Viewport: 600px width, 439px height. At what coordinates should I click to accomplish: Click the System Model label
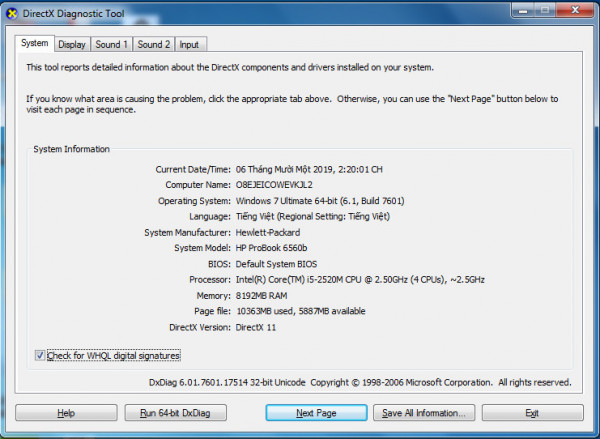click(x=202, y=248)
